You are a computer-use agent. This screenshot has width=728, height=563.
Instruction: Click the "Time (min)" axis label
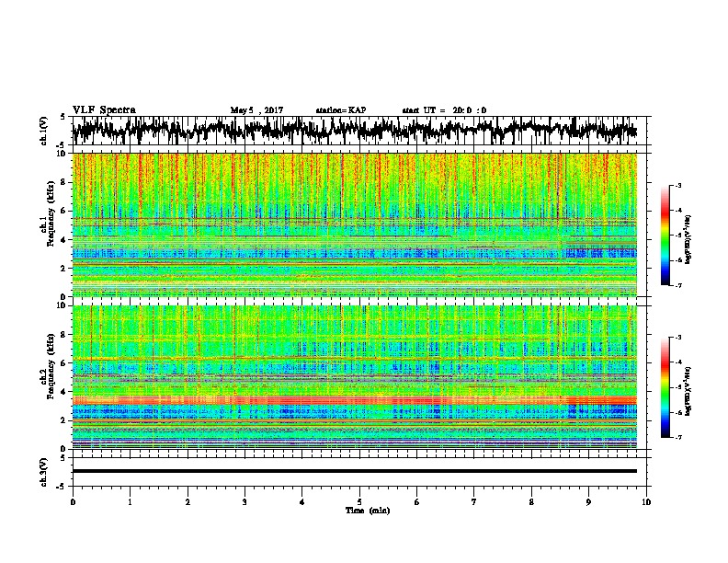pos(368,511)
